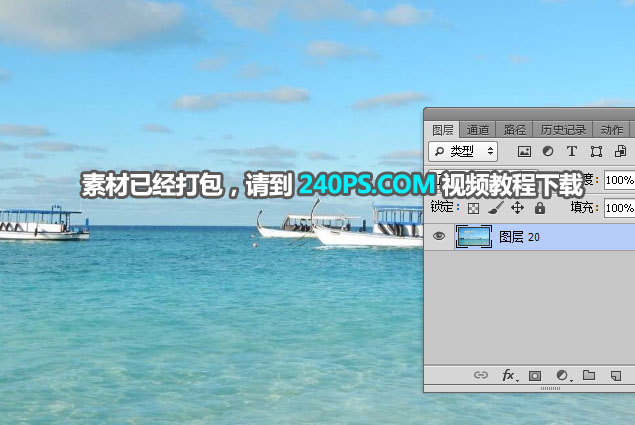The height and width of the screenshot is (425, 635).
Task: Click the 填充 fill percentage field
Action: 619,208
